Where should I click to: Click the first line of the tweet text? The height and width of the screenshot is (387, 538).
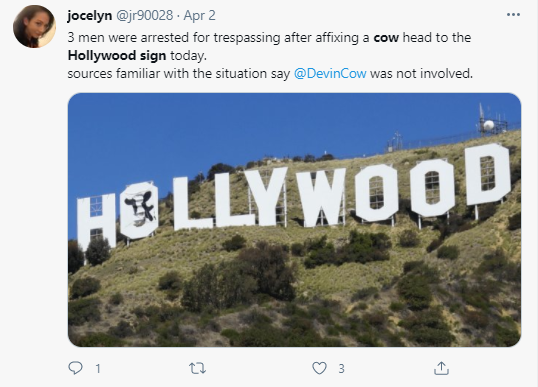pos(269,37)
